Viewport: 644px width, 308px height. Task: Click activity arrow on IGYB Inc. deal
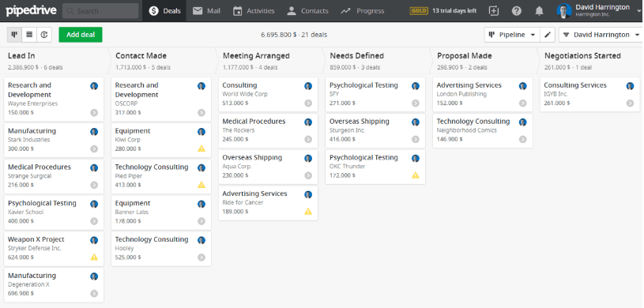[630, 103]
